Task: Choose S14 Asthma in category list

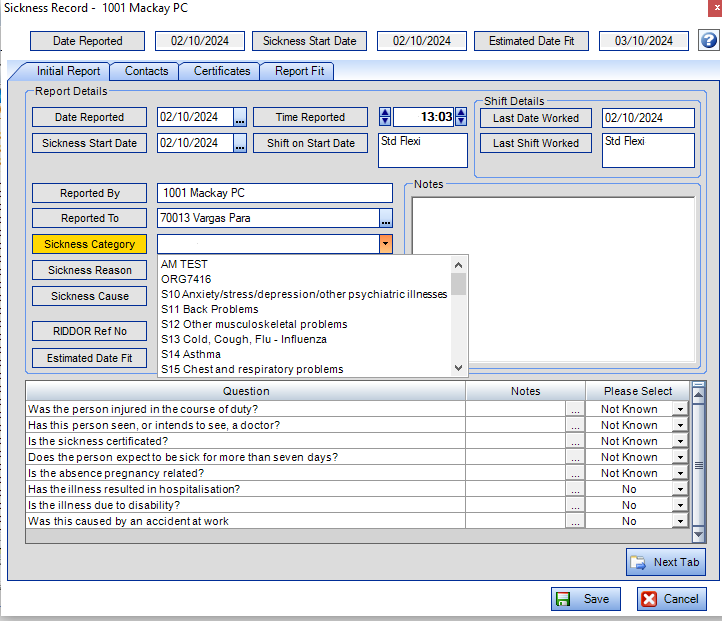Action: [x=191, y=354]
